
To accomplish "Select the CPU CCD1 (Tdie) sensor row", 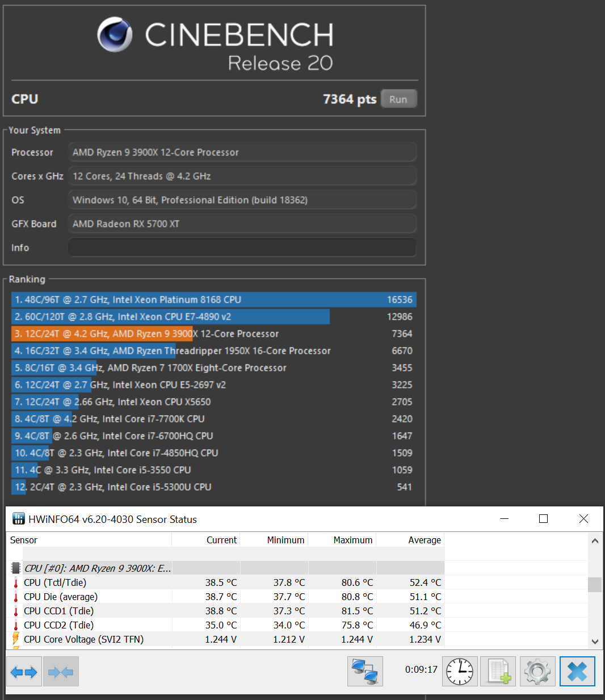I will 226,611.
